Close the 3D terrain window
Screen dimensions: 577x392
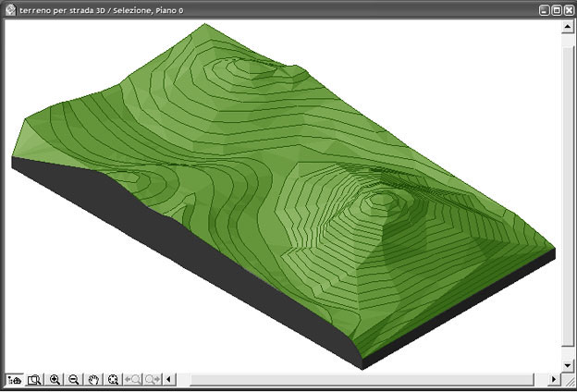click(x=568, y=8)
